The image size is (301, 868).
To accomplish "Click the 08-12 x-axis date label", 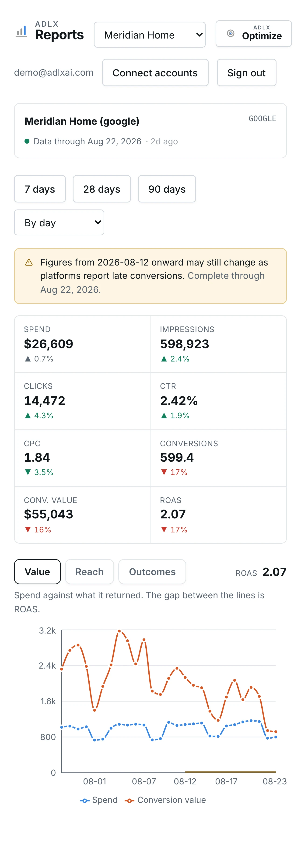I will (x=185, y=781).
